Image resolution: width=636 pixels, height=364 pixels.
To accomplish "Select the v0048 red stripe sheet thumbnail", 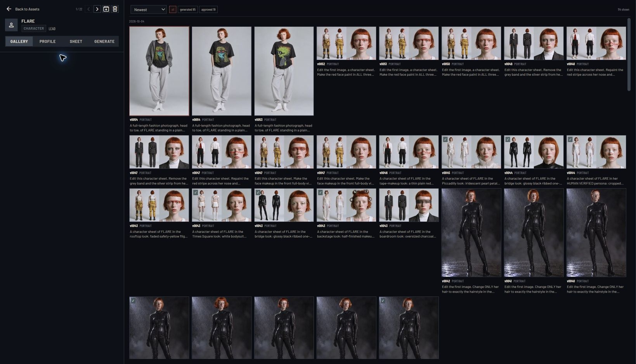I will pyautogui.click(x=596, y=43).
